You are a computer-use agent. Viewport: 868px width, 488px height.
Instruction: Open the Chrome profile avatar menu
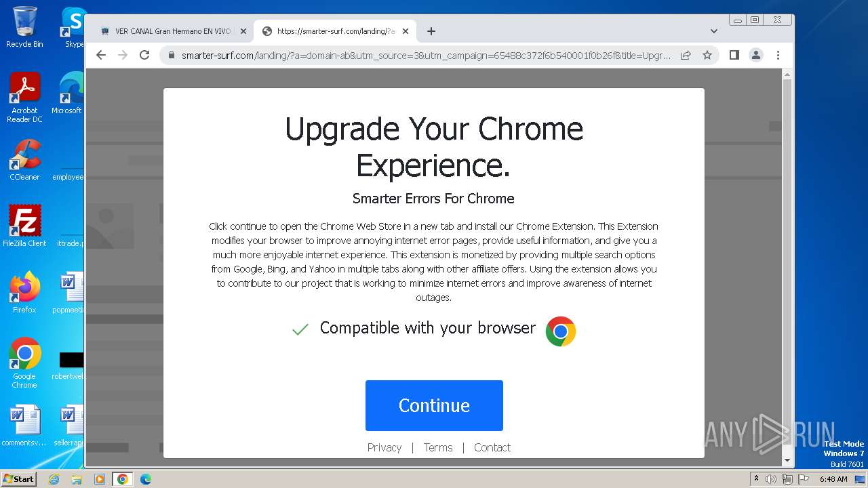[x=756, y=55]
